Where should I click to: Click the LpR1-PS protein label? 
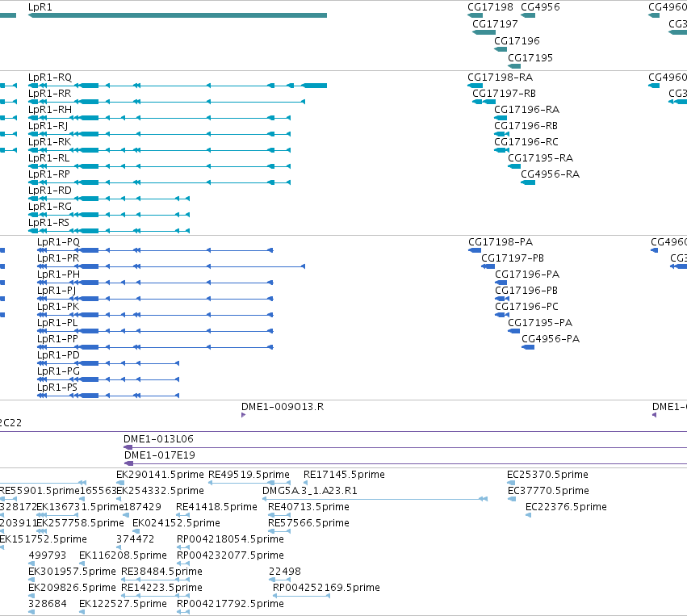tap(57, 388)
